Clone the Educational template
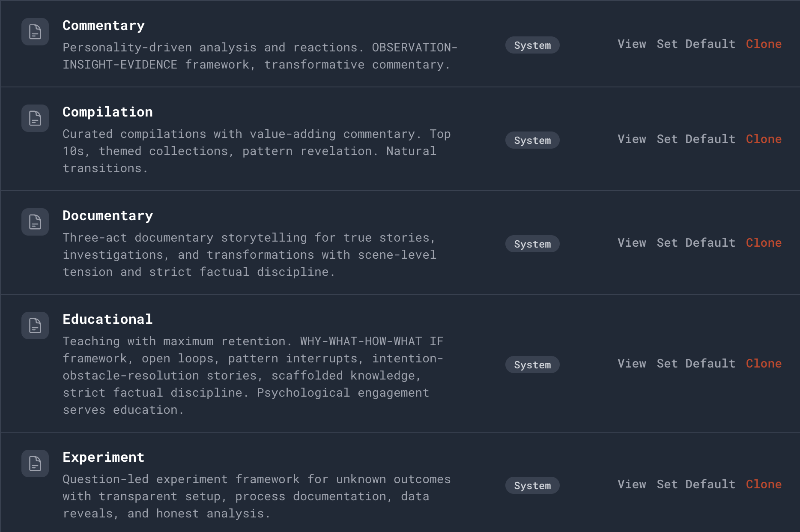Screen dimensions: 800x532 point(764,363)
